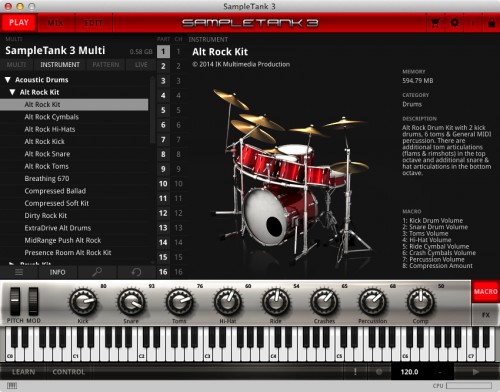500x392 pixels.
Task: Open the browser hamburger menu icon
Action: pos(19,272)
